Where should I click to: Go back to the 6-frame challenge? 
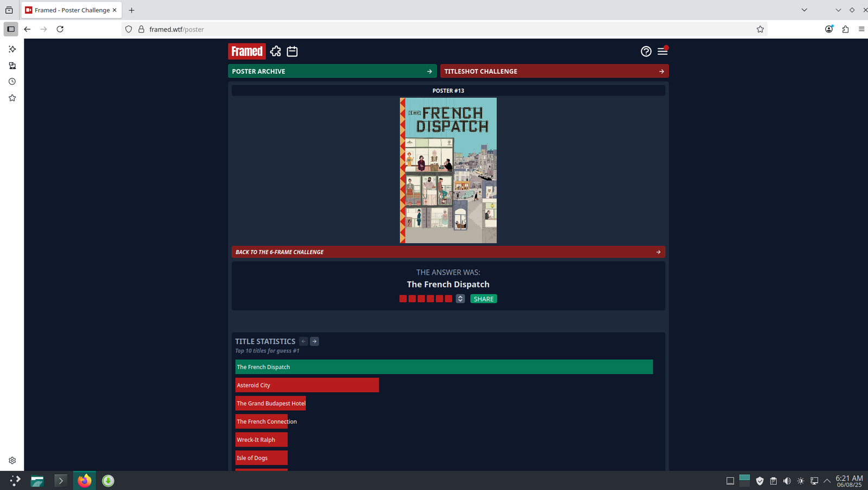448,252
